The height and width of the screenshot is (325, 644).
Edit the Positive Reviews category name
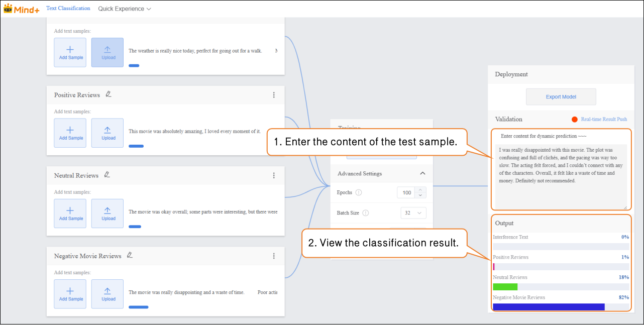pyautogui.click(x=109, y=94)
